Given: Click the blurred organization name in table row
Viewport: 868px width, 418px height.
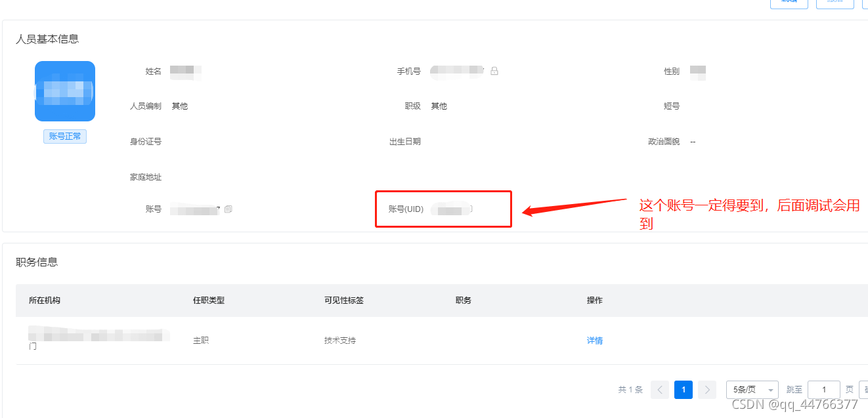Looking at the screenshot, I should pyautogui.click(x=98, y=336).
